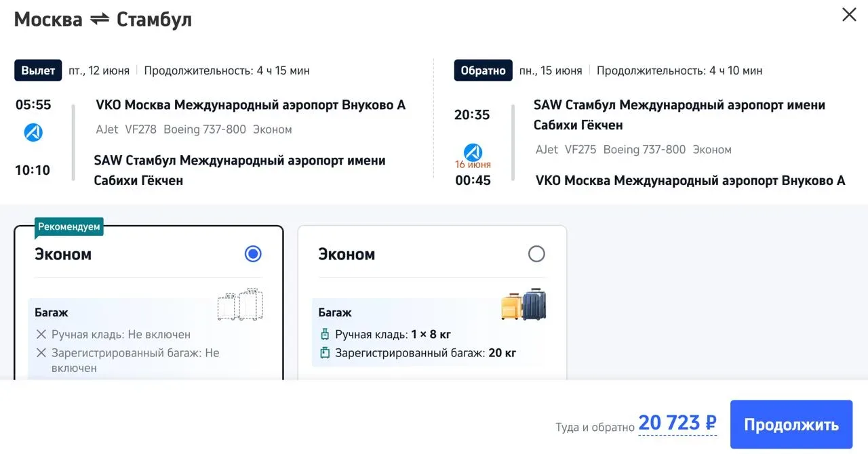Screen dimensions: 868x454
Task: Select the recommended Эконом fare radio button
Action: [253, 254]
